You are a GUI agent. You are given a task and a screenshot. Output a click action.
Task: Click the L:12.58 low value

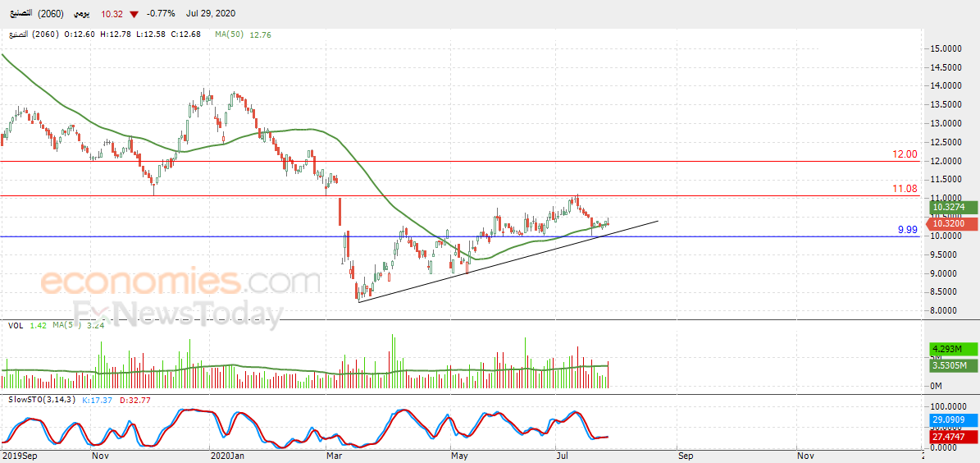(x=151, y=35)
